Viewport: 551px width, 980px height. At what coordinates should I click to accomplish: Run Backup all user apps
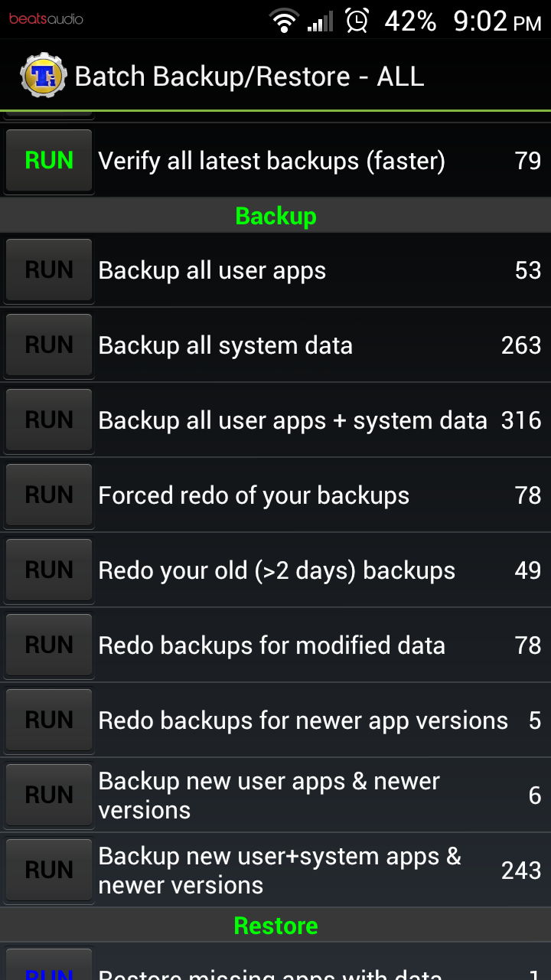click(49, 270)
